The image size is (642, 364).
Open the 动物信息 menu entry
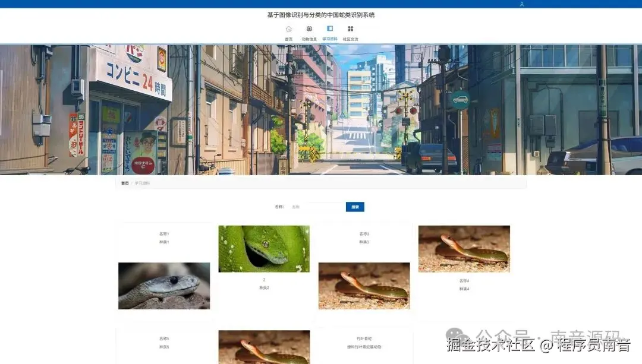pyautogui.click(x=309, y=38)
